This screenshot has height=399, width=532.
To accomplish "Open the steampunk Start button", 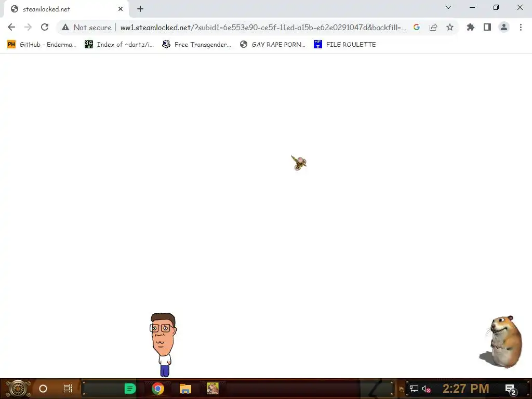I will pyautogui.click(x=18, y=389).
